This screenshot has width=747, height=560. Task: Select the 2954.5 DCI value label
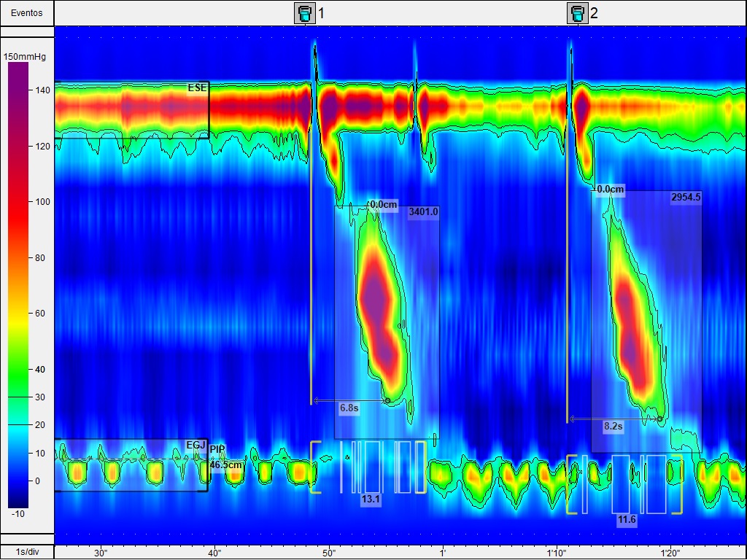click(686, 197)
